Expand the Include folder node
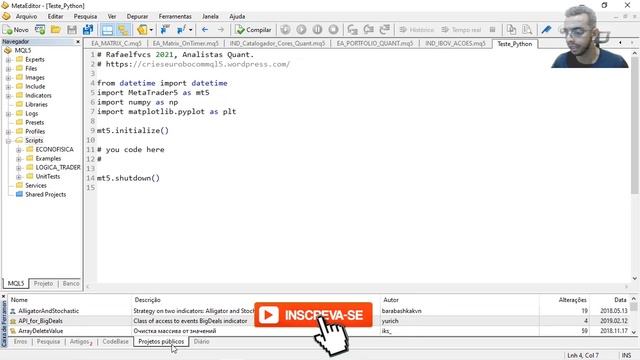640x360 pixels. pyautogui.click(x=8, y=87)
